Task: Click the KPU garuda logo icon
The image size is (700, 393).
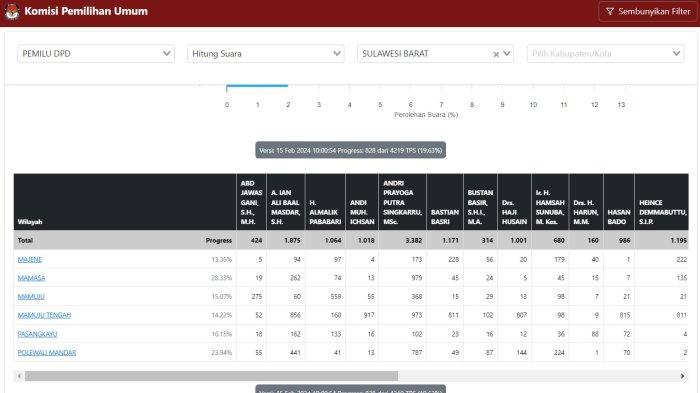Action: point(12,12)
